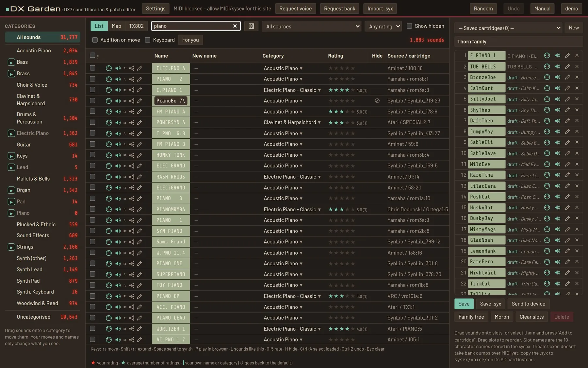Open the All sources dropdown
588x368 pixels.
click(312, 26)
